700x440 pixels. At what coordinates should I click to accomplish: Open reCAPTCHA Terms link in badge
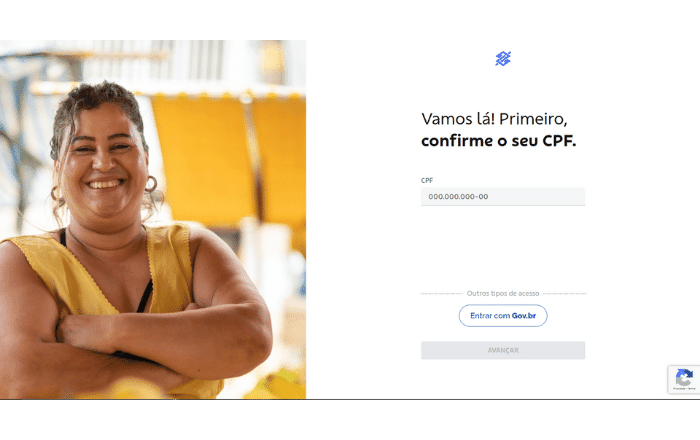pyautogui.click(x=691, y=389)
